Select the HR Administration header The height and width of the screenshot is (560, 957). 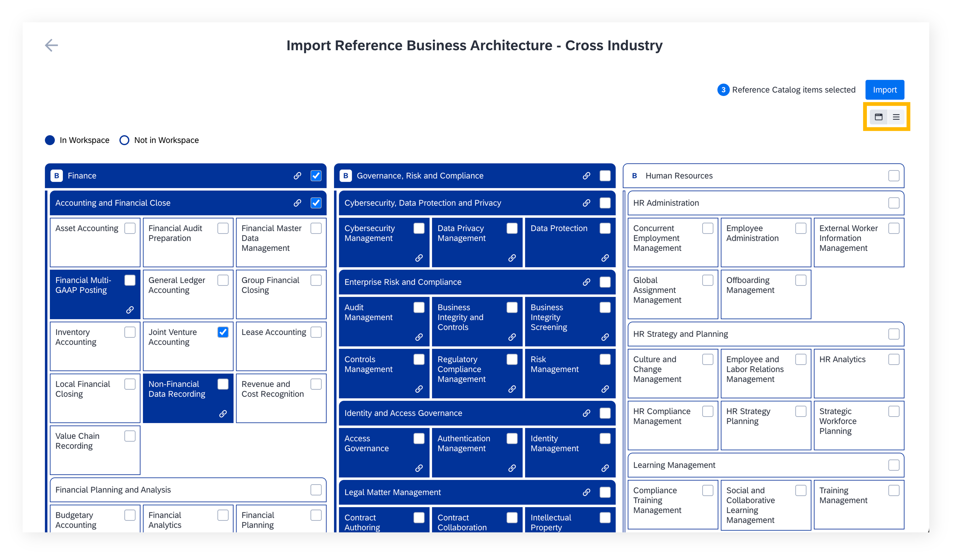click(766, 203)
